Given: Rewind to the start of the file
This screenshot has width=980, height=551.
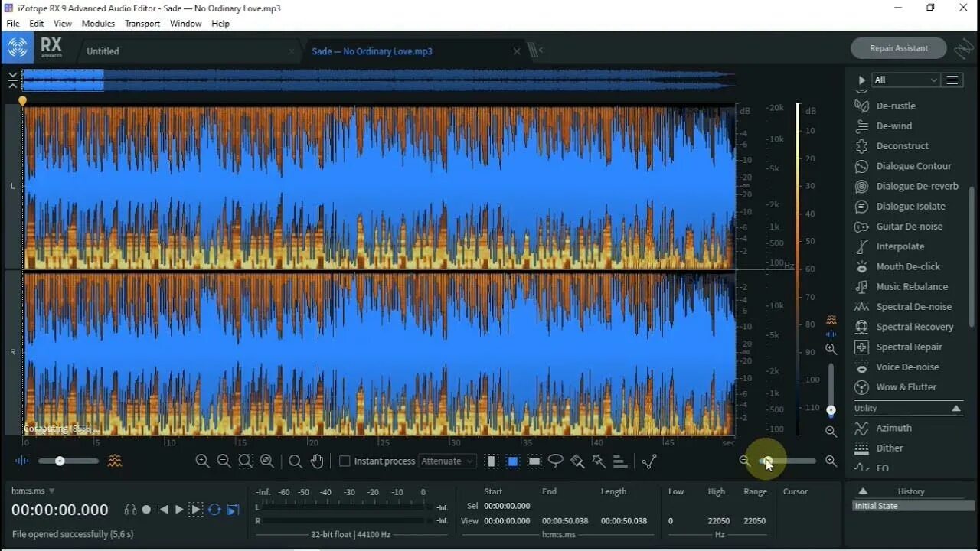Looking at the screenshot, I should (162, 510).
